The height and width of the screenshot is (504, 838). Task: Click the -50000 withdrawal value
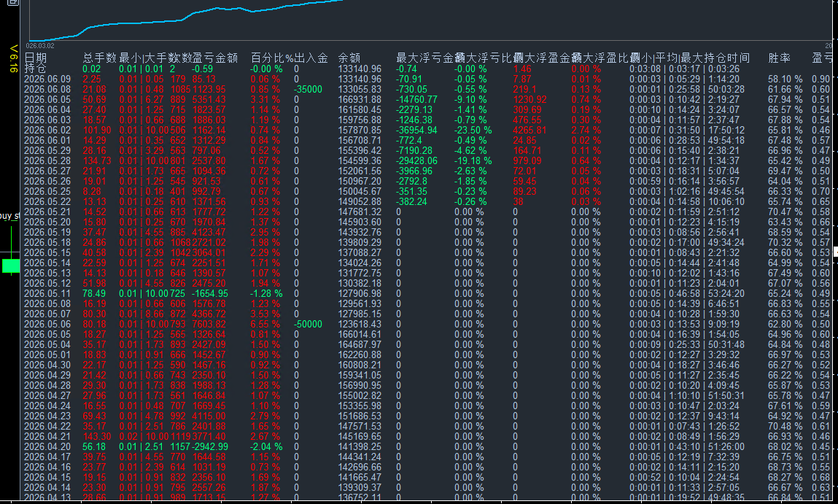tap(308, 324)
